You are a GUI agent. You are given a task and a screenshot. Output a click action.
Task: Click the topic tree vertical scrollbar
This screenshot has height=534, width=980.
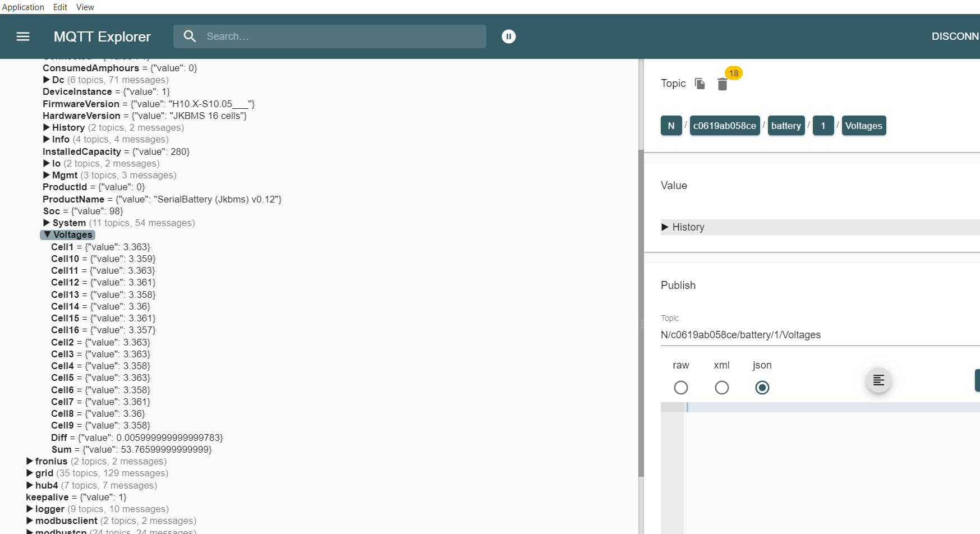point(641,313)
